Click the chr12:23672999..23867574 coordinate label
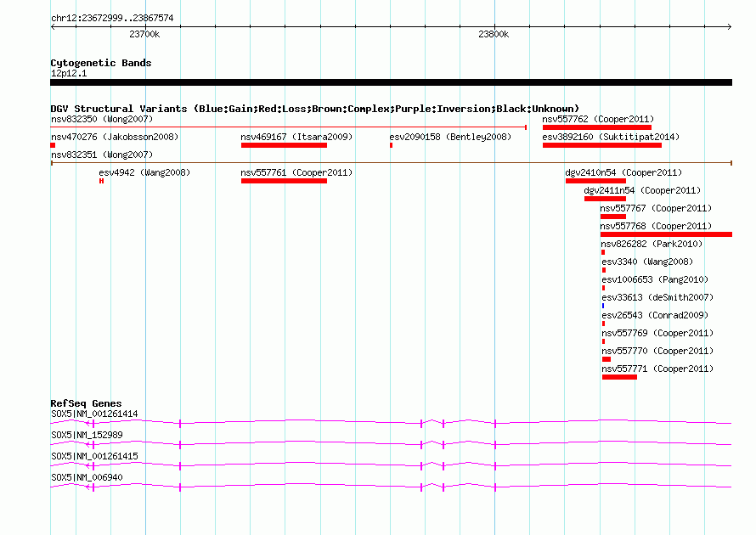756x535 pixels. pyautogui.click(x=112, y=18)
